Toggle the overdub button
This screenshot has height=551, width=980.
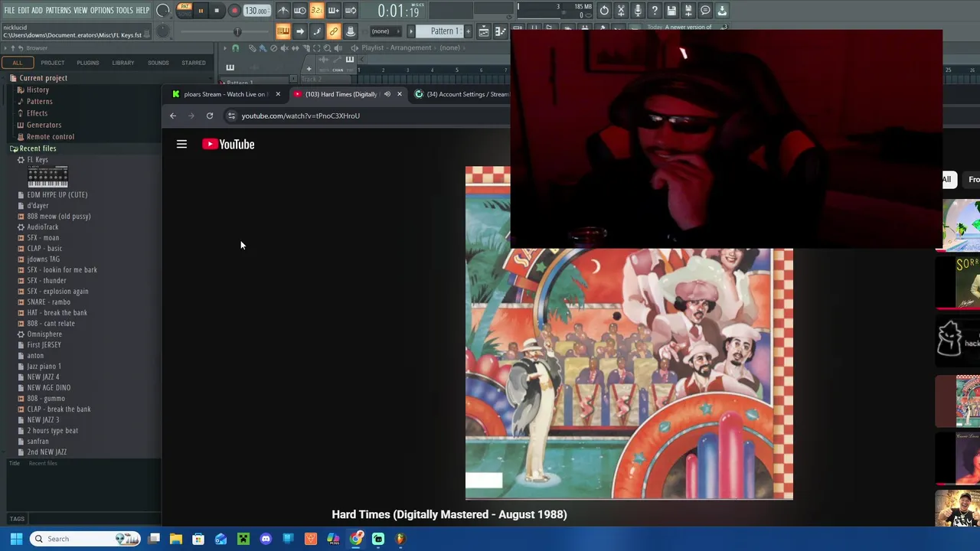(333, 11)
